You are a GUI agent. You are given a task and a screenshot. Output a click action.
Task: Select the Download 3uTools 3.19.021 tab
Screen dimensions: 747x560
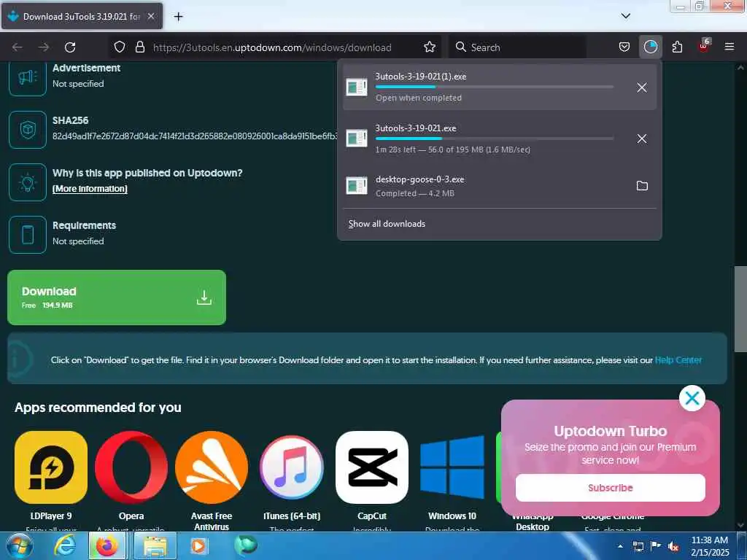(82, 16)
